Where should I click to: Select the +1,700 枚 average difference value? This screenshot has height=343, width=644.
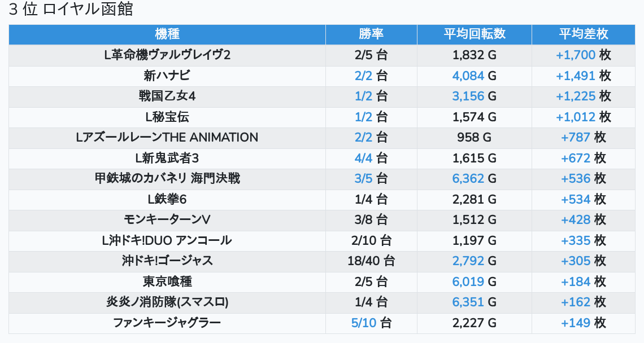pyautogui.click(x=583, y=55)
